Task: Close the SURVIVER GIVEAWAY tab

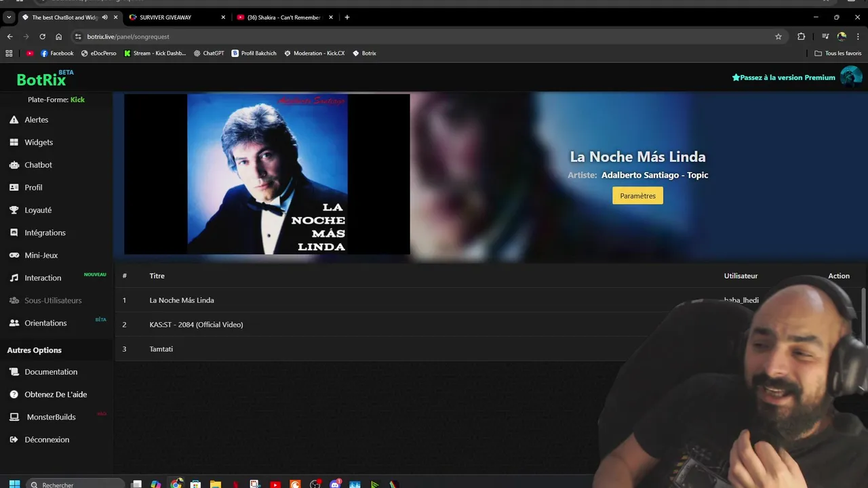Action: point(223,17)
